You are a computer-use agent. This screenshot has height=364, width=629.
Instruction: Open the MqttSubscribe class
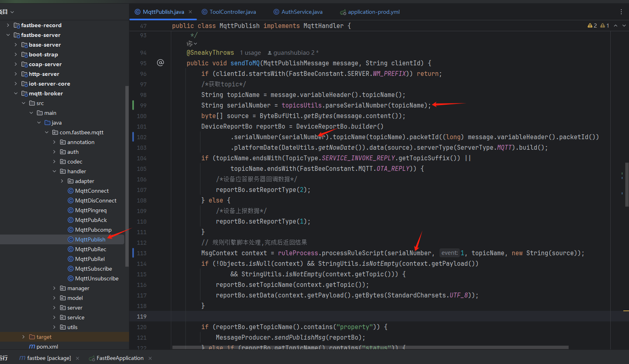(90, 269)
